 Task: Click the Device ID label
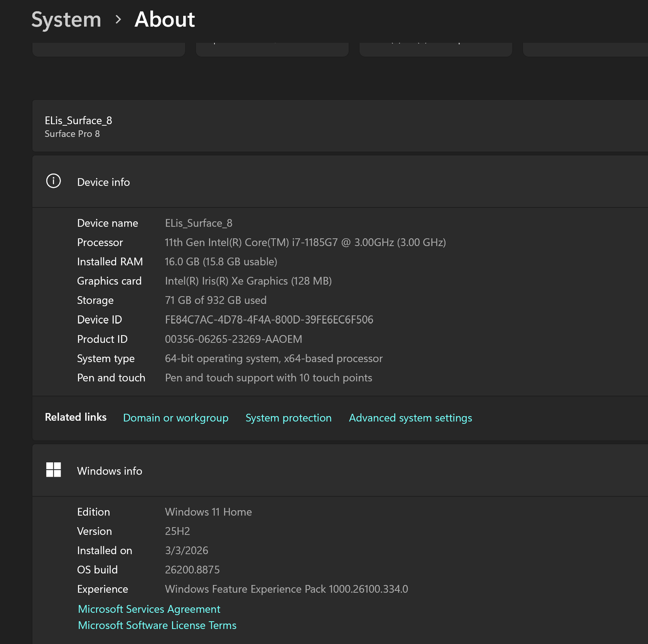(x=100, y=320)
